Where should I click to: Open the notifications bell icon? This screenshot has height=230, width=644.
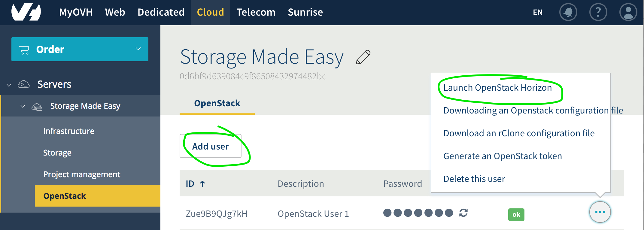(x=568, y=12)
